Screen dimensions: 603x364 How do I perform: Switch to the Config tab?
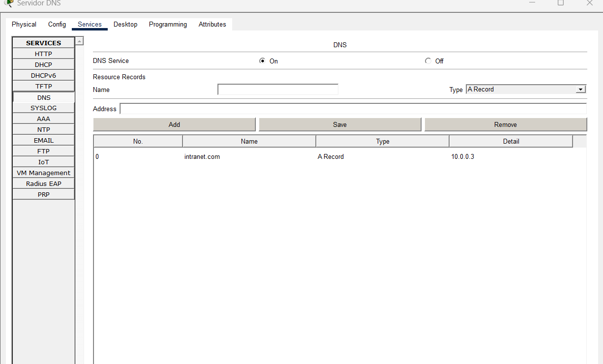(57, 24)
